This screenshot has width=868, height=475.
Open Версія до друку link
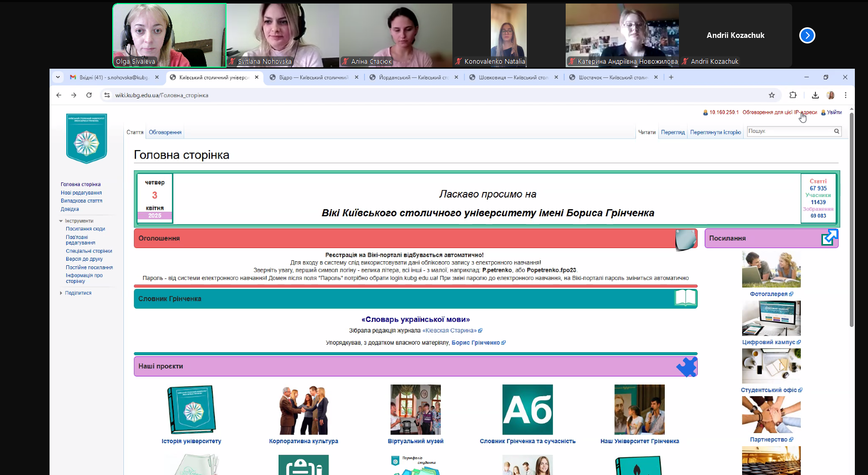click(84, 259)
